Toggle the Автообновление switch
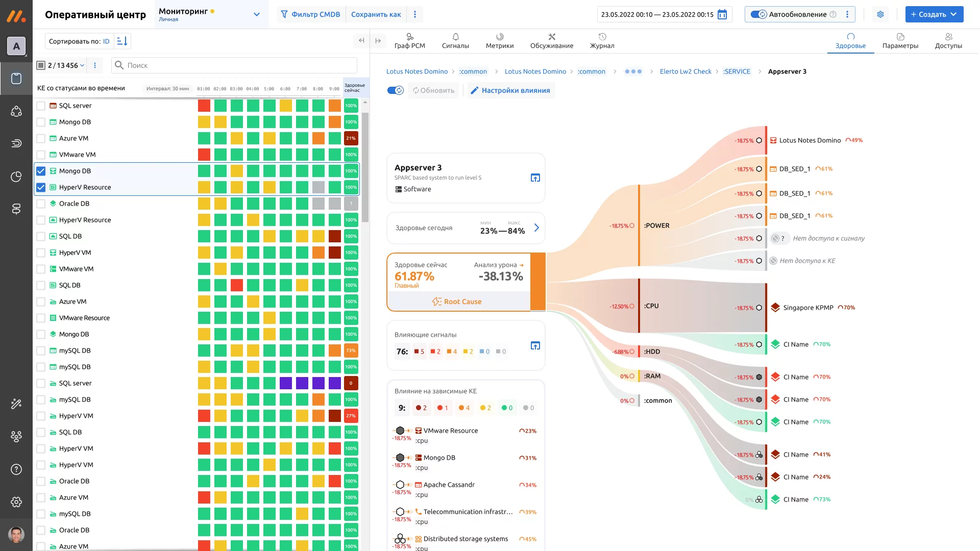 [758, 14]
